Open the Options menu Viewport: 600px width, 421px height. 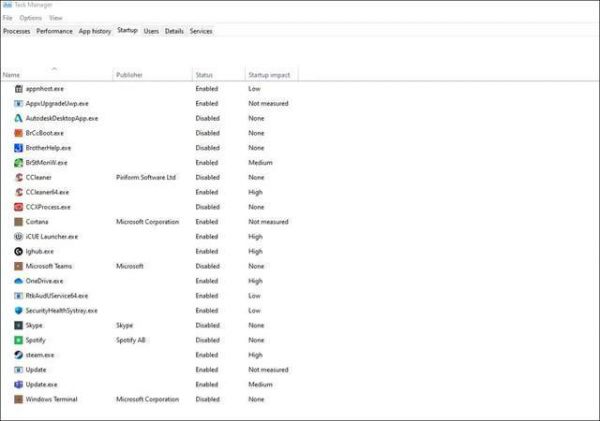[30, 18]
